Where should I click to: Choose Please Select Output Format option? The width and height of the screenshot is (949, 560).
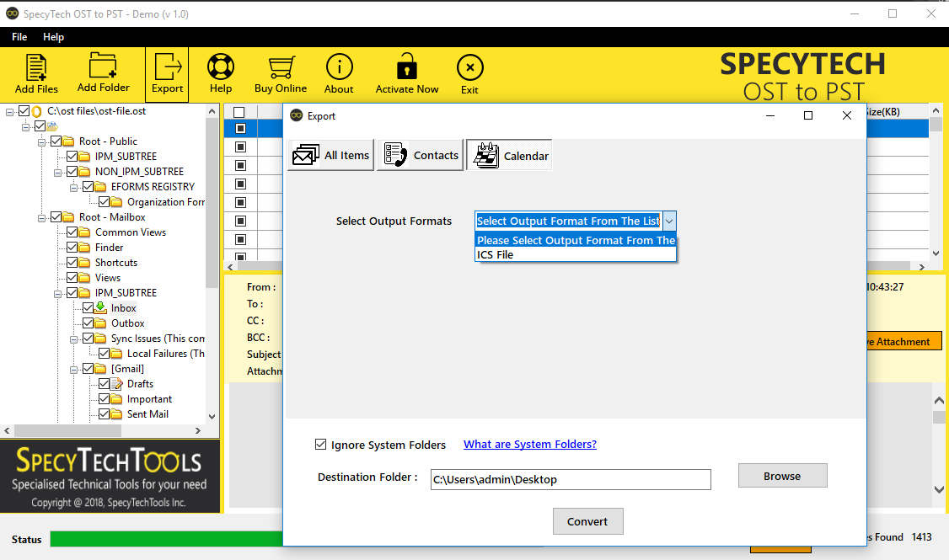pos(576,240)
